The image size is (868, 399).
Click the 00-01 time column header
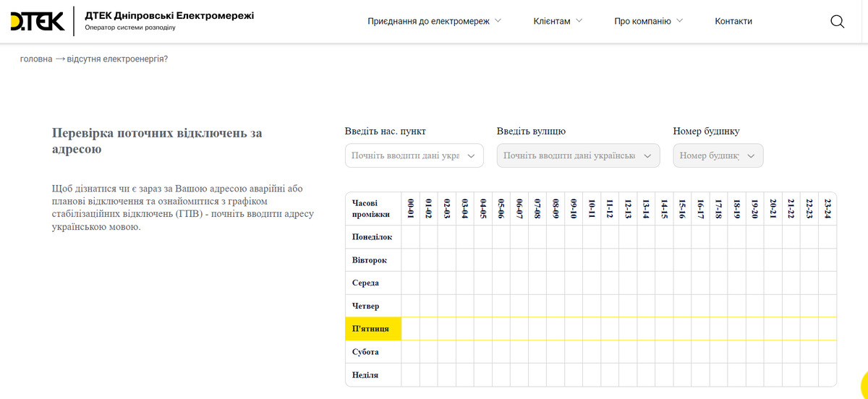point(410,209)
